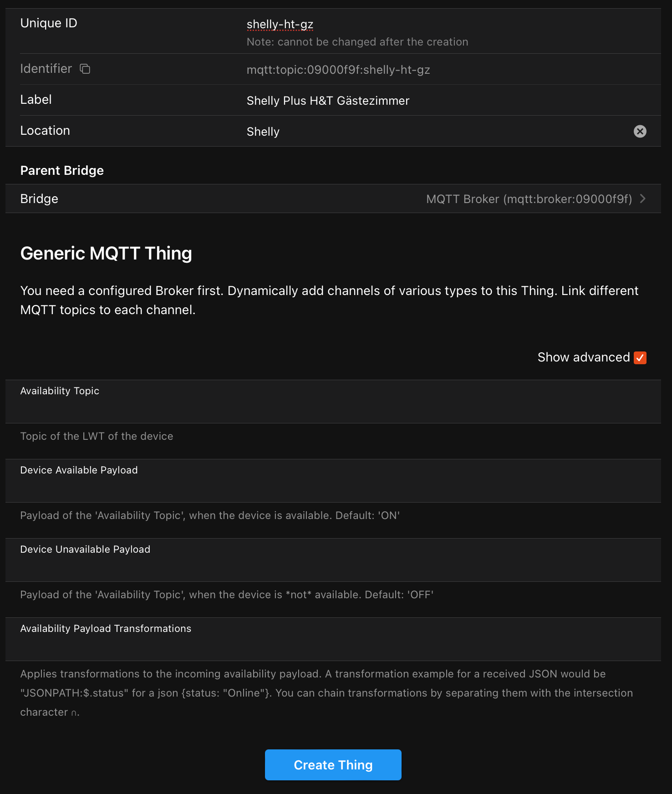
Task: Click the mqtt:topic identifier value text
Action: click(338, 70)
